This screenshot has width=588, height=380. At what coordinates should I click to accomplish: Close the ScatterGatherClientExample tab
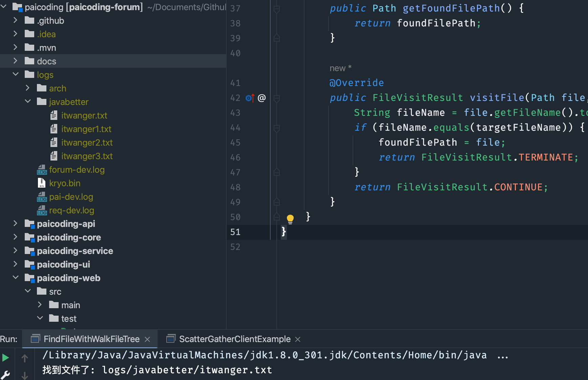[x=297, y=339]
